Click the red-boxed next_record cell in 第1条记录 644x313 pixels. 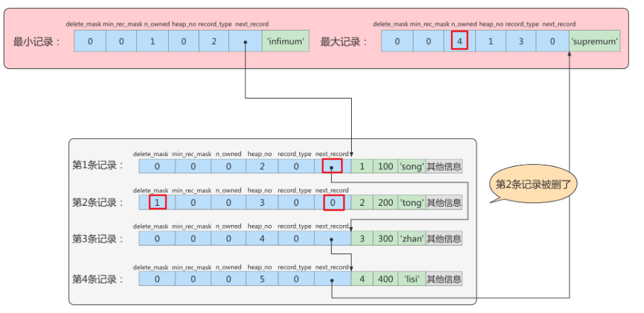point(331,166)
